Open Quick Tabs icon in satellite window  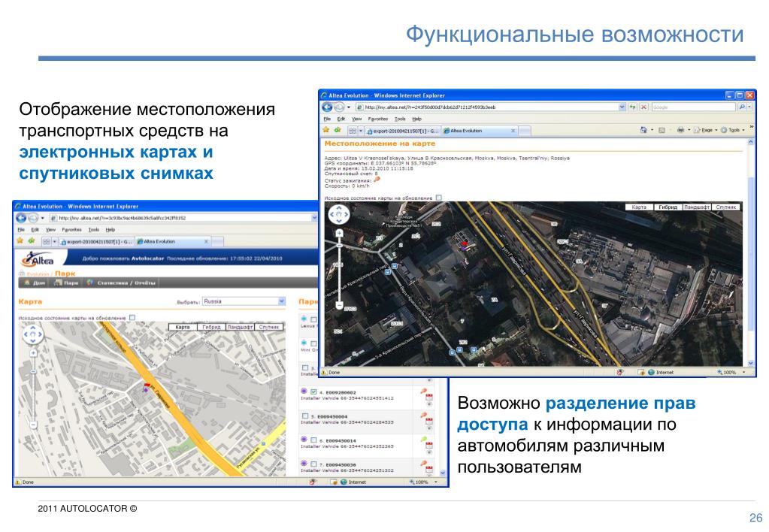coord(353,131)
